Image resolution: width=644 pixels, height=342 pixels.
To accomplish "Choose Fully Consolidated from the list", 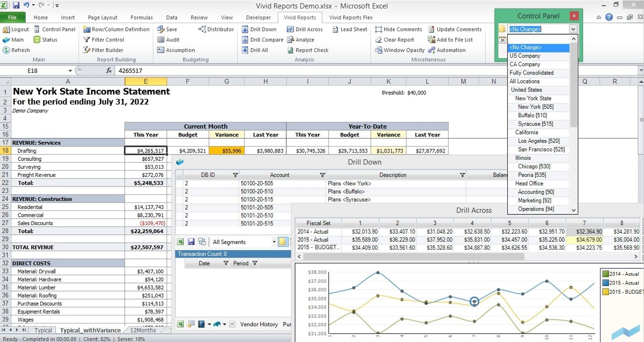I will [x=531, y=73].
